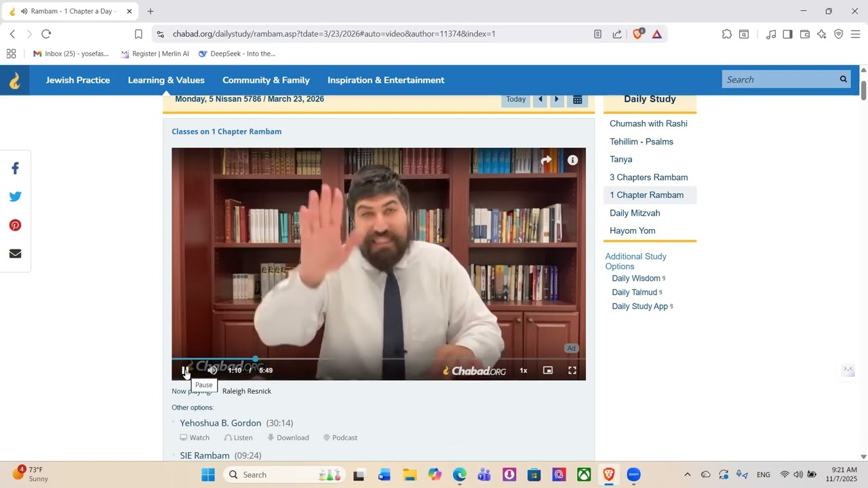Screen dimensions: 868x488
Task: Open the media control music note icon
Action: click(x=771, y=34)
